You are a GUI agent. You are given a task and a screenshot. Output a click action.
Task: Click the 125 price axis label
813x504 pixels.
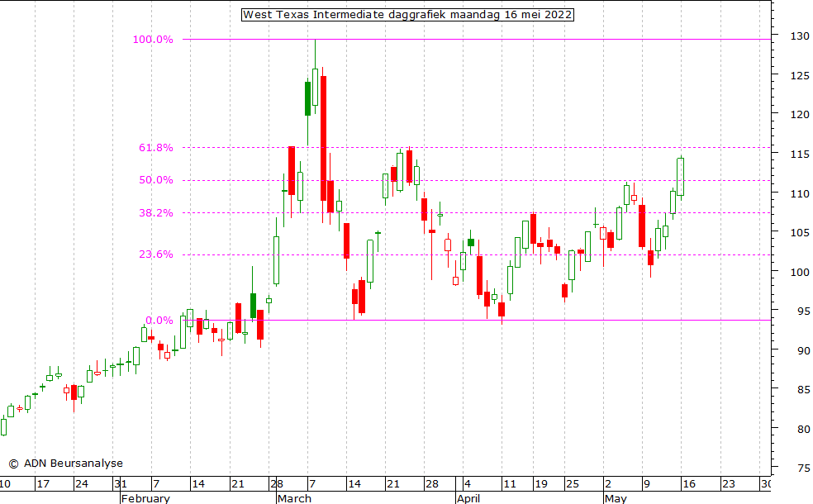click(x=800, y=76)
